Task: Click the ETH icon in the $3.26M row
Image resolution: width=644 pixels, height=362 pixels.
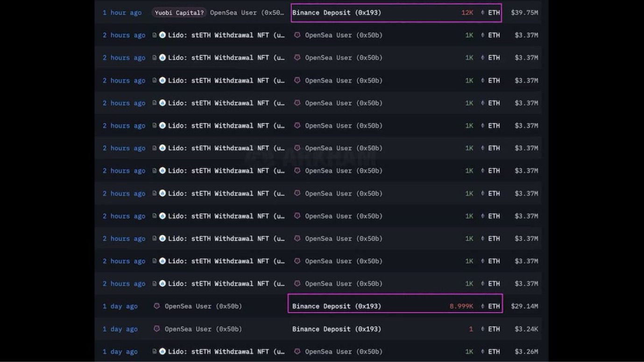Action: click(x=482, y=352)
